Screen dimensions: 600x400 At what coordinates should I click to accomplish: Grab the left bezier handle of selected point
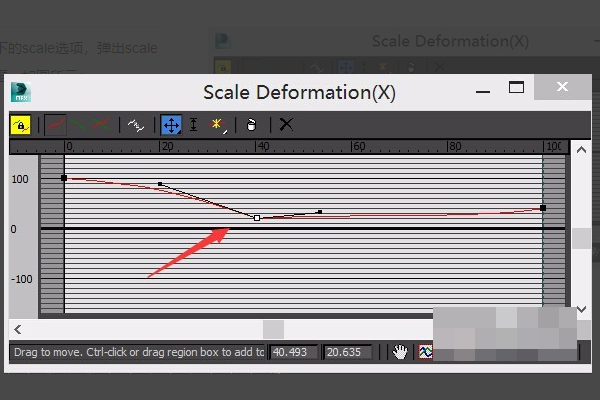pos(160,184)
